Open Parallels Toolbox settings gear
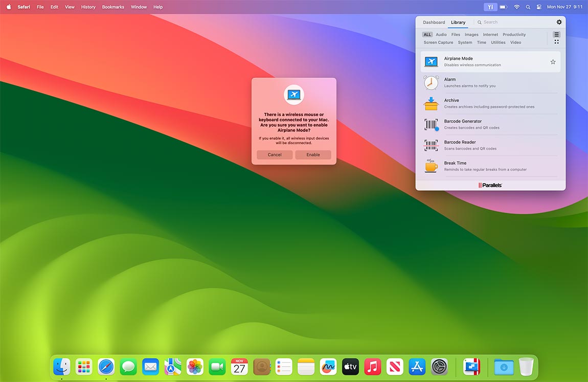Image resolution: width=588 pixels, height=382 pixels. tap(559, 22)
